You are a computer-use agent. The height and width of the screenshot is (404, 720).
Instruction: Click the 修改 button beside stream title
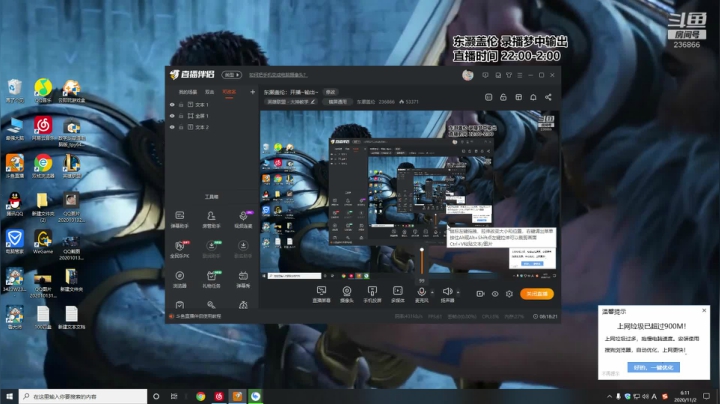[331, 92]
